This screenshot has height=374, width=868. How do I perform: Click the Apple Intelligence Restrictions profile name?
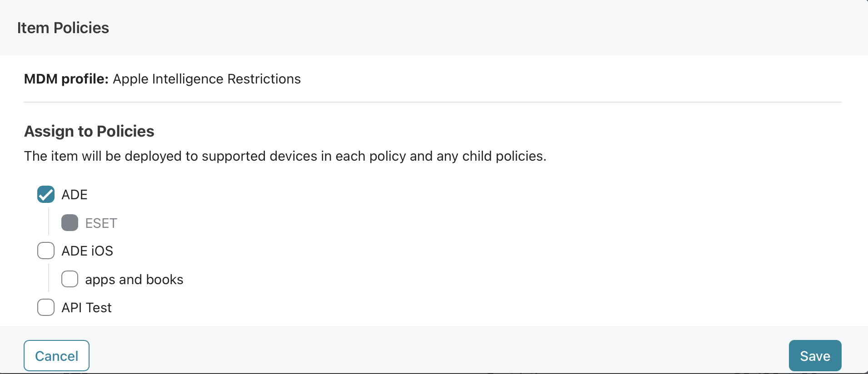(x=207, y=79)
